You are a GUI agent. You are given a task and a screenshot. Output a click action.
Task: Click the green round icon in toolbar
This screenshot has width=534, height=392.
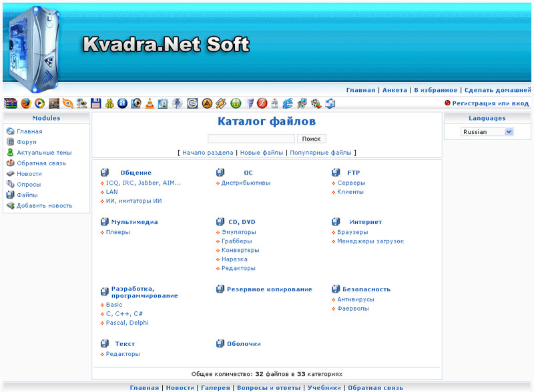[x=236, y=103]
